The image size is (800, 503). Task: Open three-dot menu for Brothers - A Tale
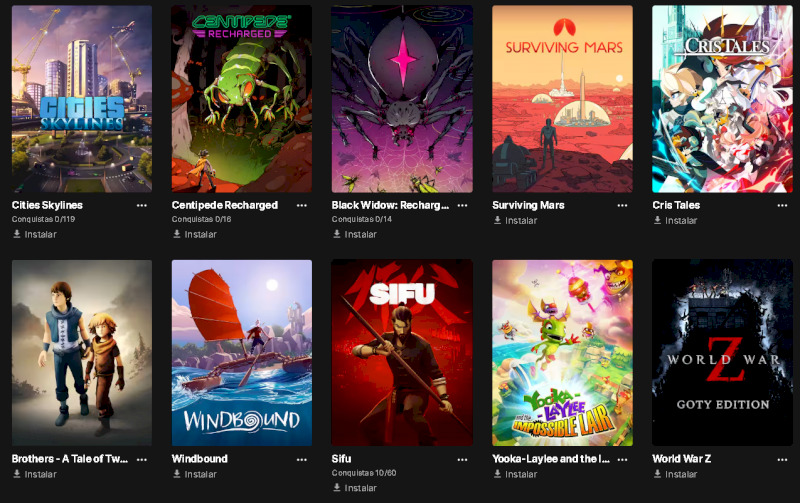click(x=142, y=459)
